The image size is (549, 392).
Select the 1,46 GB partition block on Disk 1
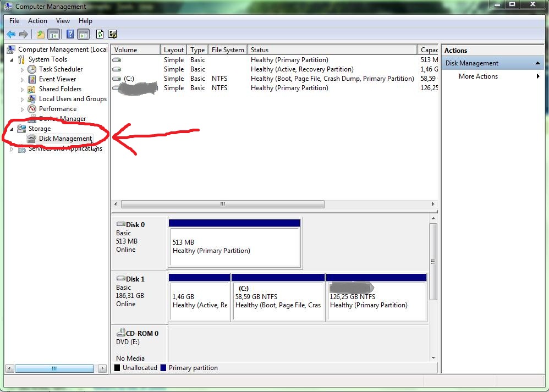click(x=199, y=298)
